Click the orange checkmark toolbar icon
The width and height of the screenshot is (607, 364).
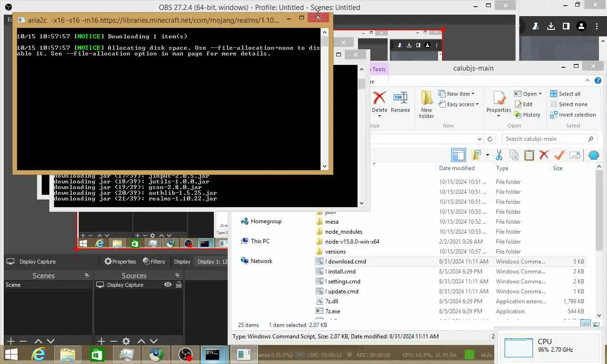click(559, 155)
